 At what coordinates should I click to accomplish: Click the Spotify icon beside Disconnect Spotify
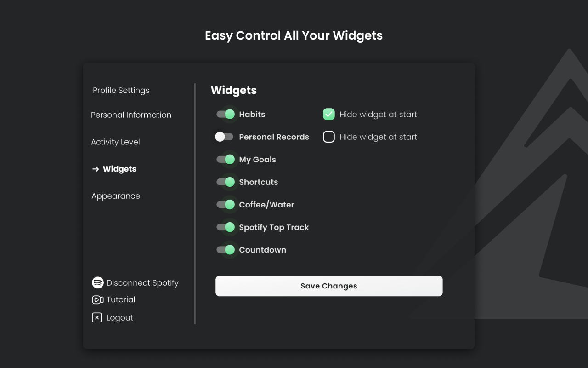point(97,282)
